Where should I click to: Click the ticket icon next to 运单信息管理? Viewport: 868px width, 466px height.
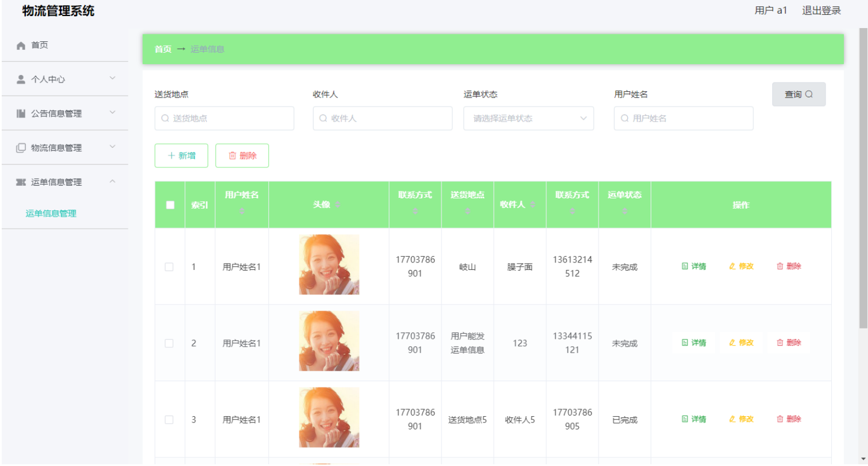(x=21, y=182)
